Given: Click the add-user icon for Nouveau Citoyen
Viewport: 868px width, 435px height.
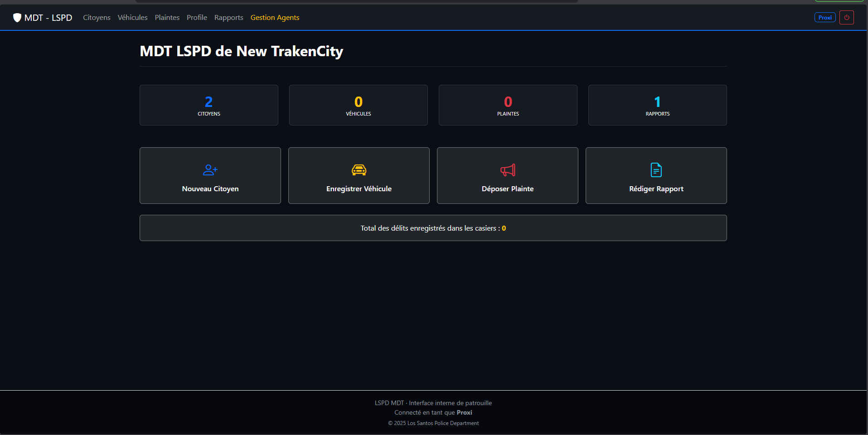Looking at the screenshot, I should [210, 170].
